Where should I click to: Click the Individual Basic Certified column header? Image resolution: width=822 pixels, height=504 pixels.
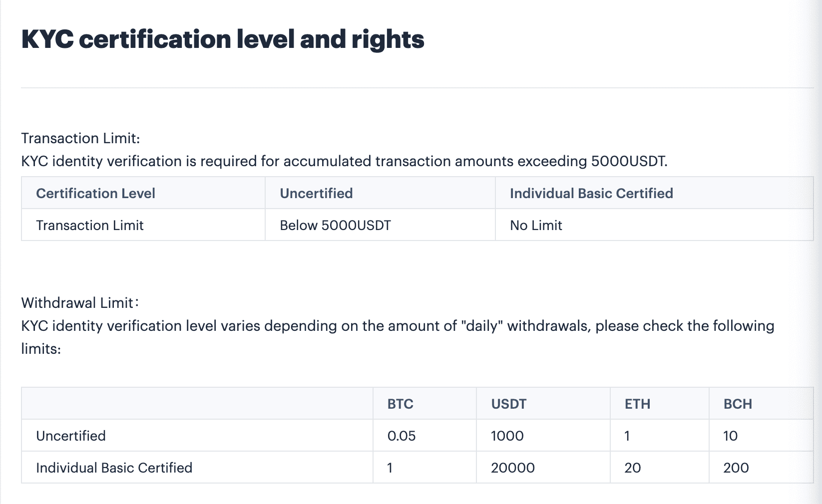coord(591,193)
